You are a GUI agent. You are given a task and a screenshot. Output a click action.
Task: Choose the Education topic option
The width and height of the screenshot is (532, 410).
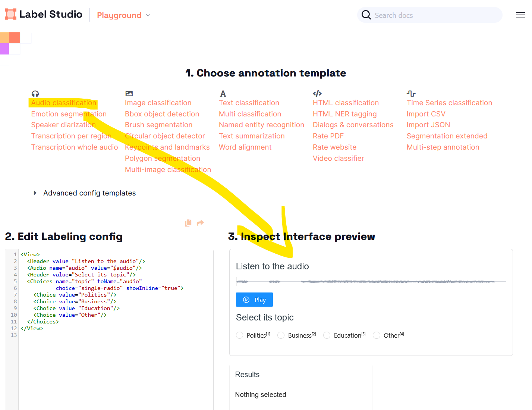pyautogui.click(x=327, y=335)
